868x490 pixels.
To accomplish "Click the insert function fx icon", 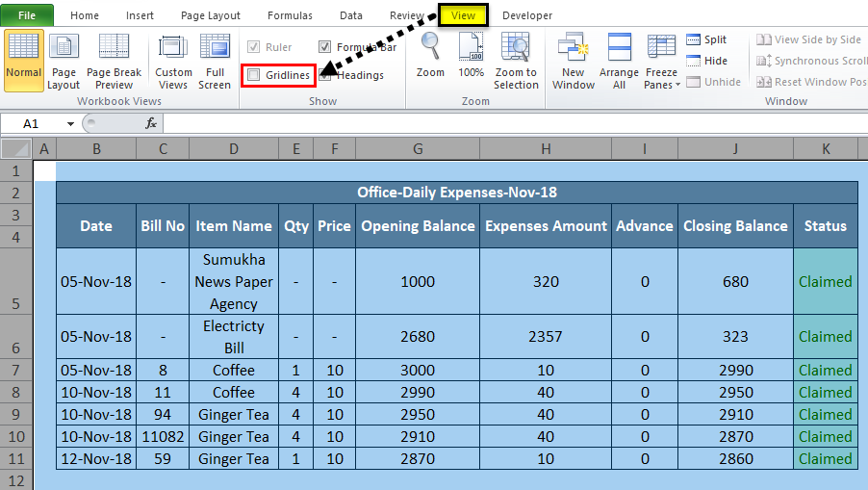I will point(150,123).
